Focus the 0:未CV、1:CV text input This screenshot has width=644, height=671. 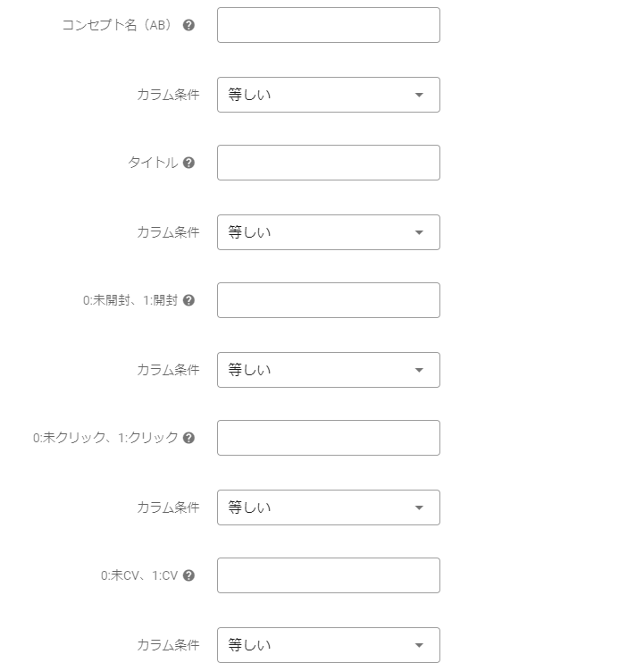[x=328, y=575]
